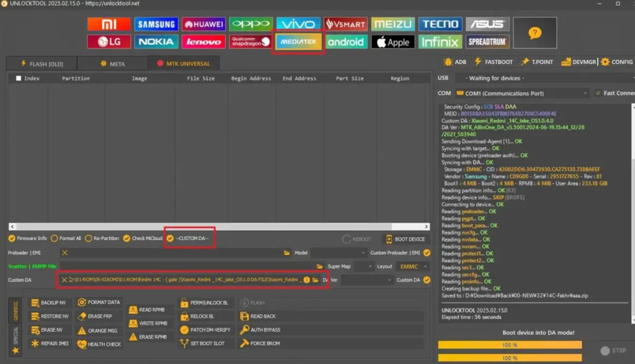The width and height of the screenshot is (635, 364).
Task: Open the help question mark panel
Action: pyautogui.click(x=535, y=33)
